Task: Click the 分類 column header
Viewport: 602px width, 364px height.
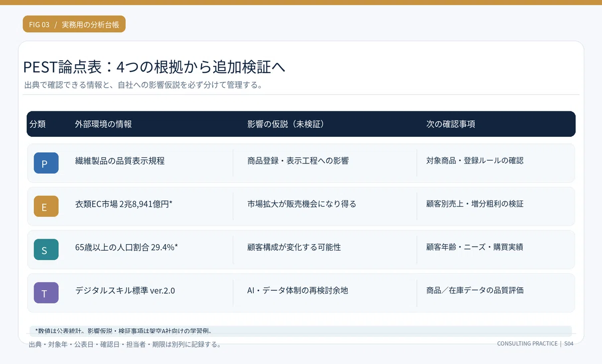Action: [38, 124]
